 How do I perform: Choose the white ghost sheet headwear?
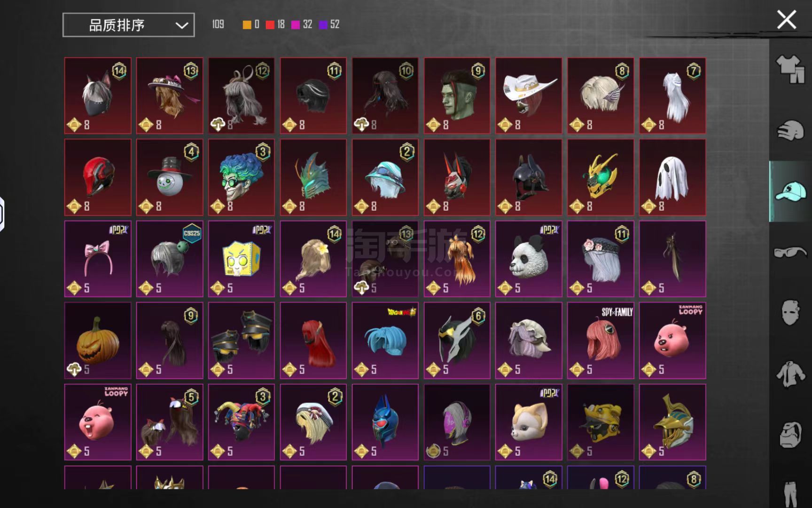pos(672,177)
